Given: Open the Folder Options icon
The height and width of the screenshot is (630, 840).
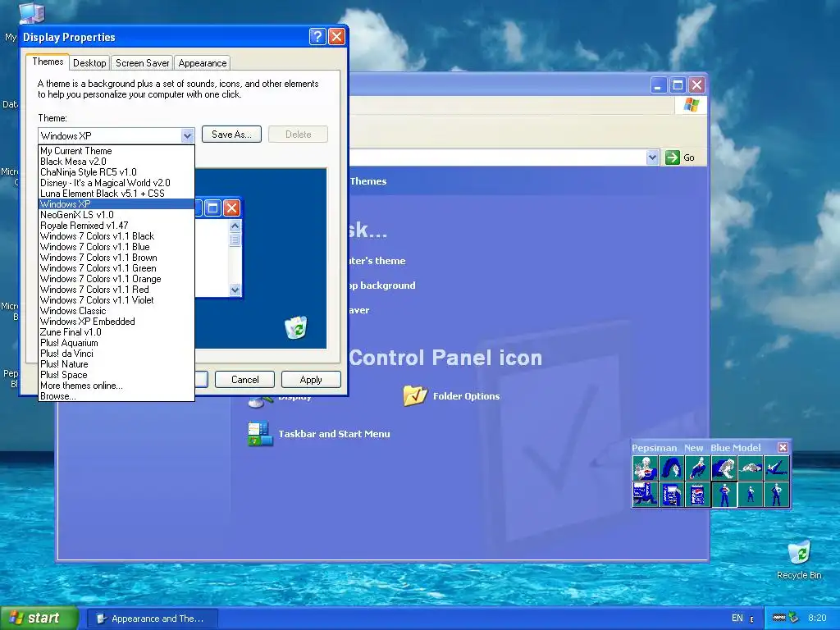Looking at the screenshot, I should 415,396.
